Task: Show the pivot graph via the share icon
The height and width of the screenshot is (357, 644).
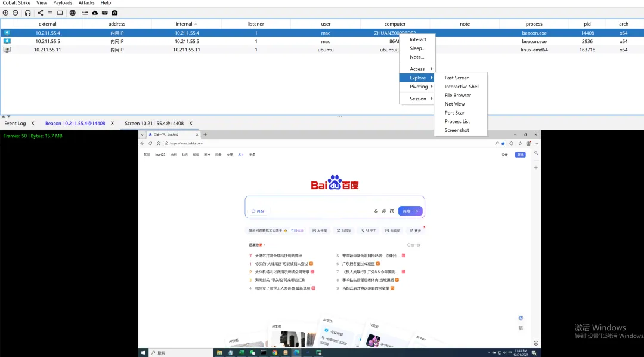Action: (x=41, y=13)
